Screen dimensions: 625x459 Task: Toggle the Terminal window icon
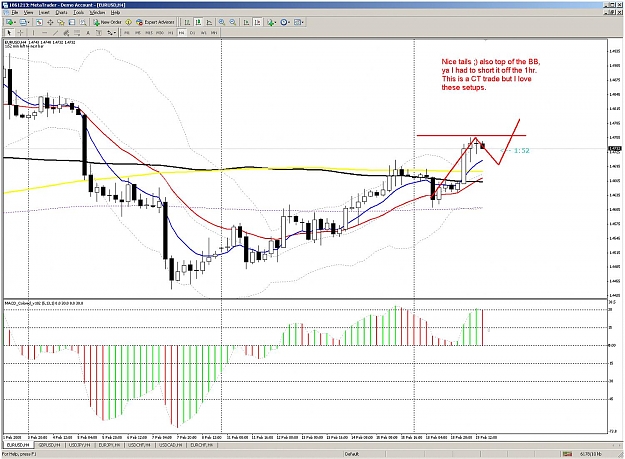(72, 22)
